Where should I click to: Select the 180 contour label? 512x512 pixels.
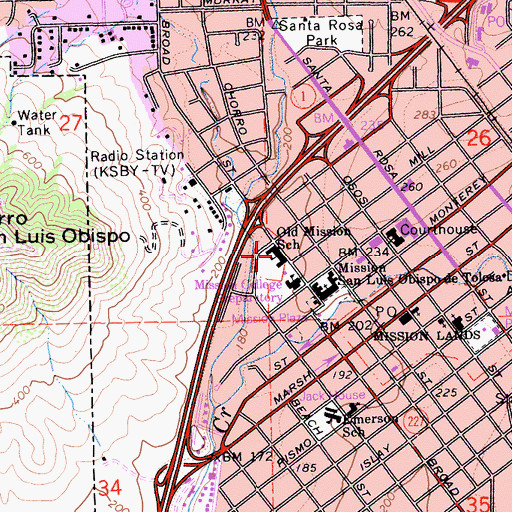tap(242, 339)
